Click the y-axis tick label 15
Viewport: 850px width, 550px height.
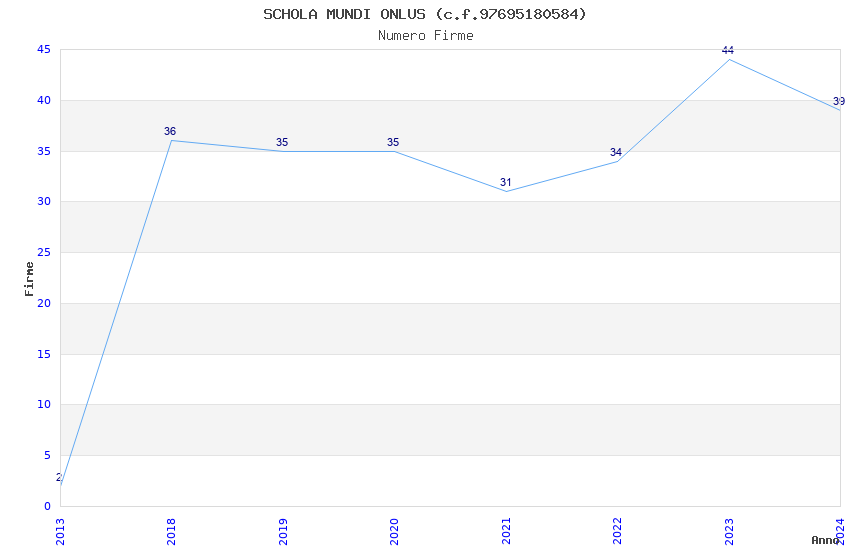coord(44,354)
